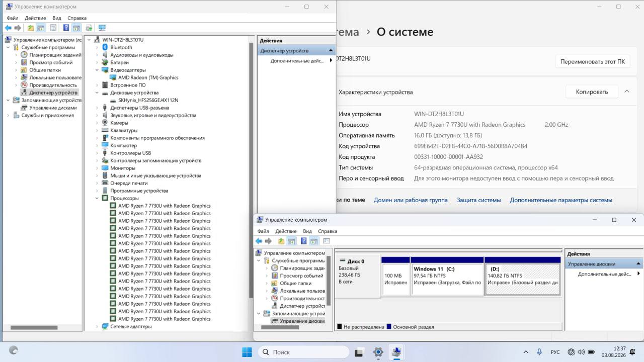Select AMD Radeon (TM) Graphics device
The image size is (644, 362).
(x=148, y=77)
